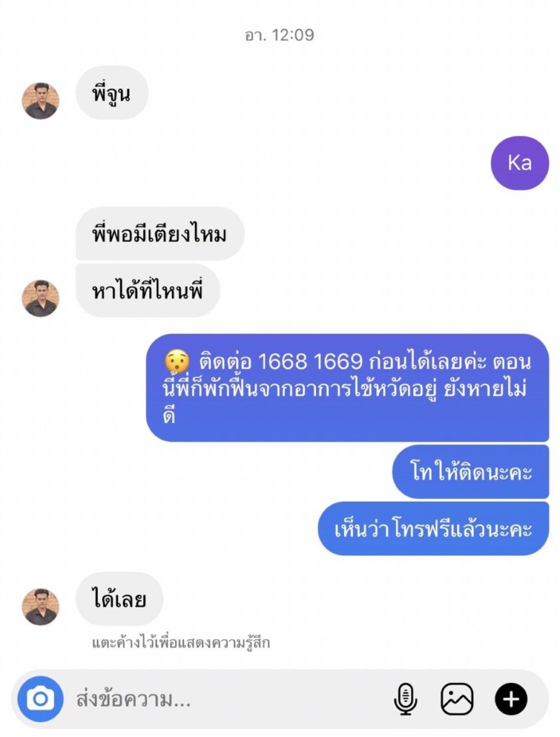The image size is (560, 737).
Task: Select the long ติดต่อ 1668 1669 message bubble
Action: point(348,388)
